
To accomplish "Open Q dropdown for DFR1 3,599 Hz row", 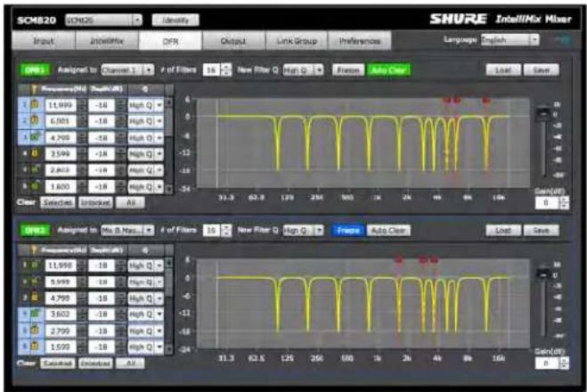I will 145,154.
